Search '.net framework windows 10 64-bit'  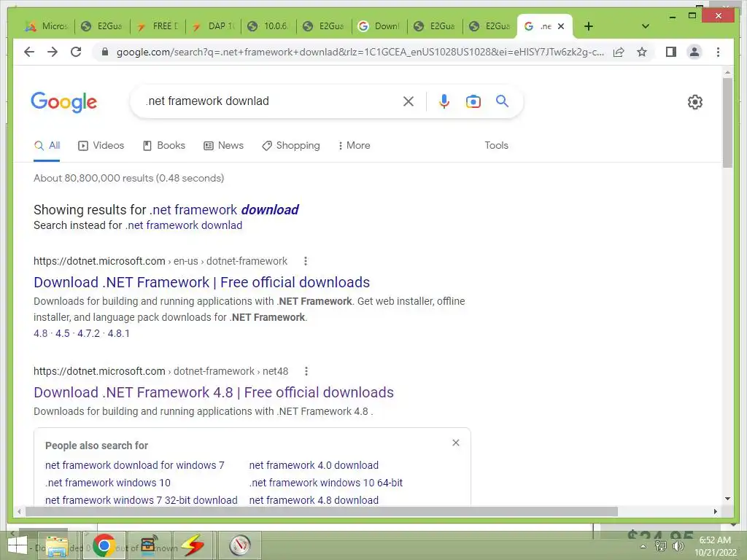pos(326,483)
